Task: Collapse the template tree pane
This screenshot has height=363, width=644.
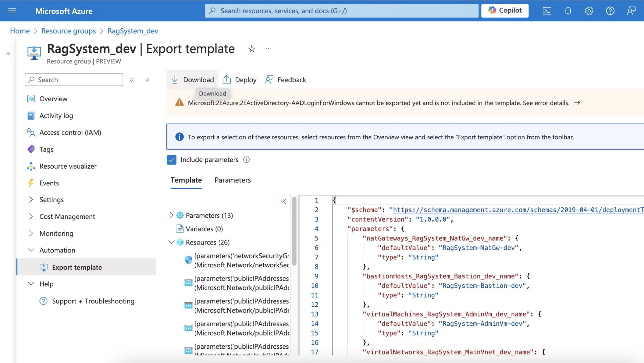Action: (x=283, y=202)
